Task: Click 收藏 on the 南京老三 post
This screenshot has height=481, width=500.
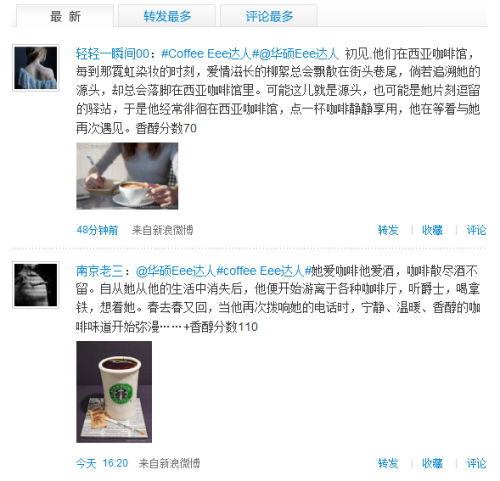Action: coord(432,463)
